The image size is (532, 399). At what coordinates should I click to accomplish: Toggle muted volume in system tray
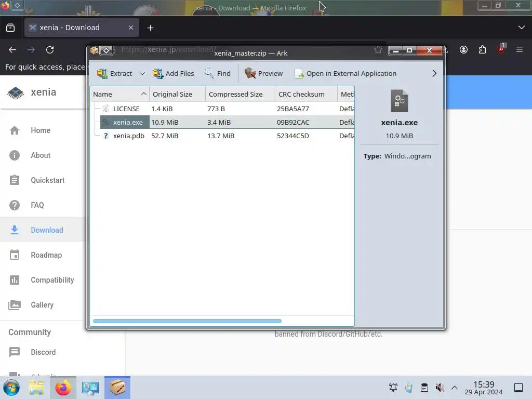(440, 388)
